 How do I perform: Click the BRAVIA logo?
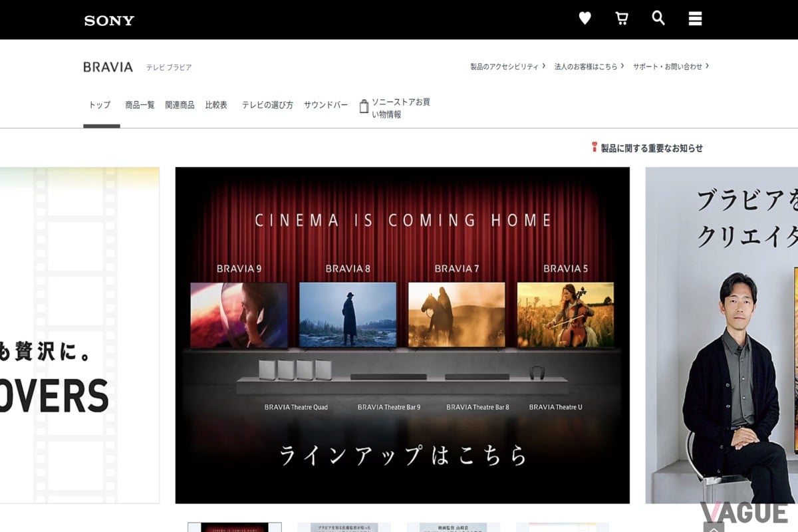[x=108, y=66]
